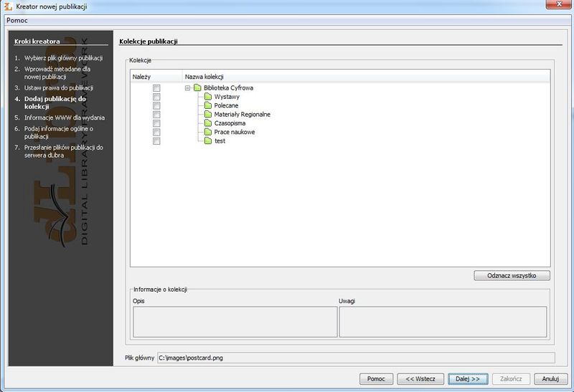This screenshot has height=392, width=574.
Task: Click the Materiały Regionalne folder icon
Action: coord(208,115)
